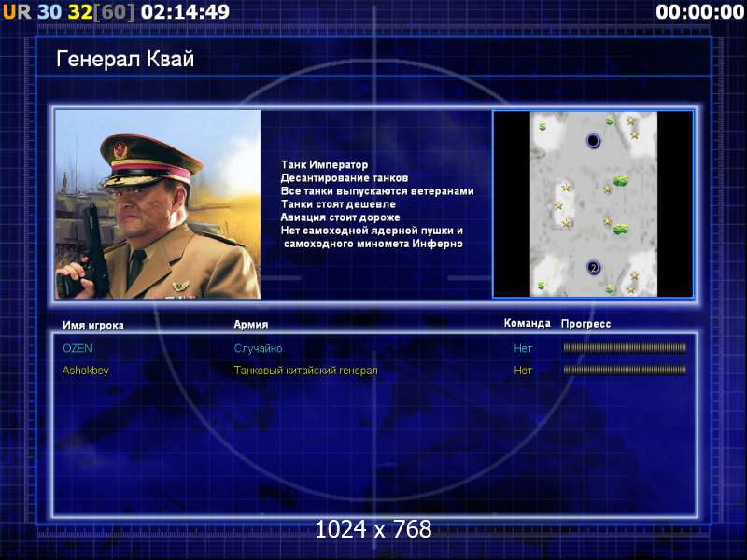Click the upper large green supply depot icon
The image size is (747, 560).
coord(620,180)
